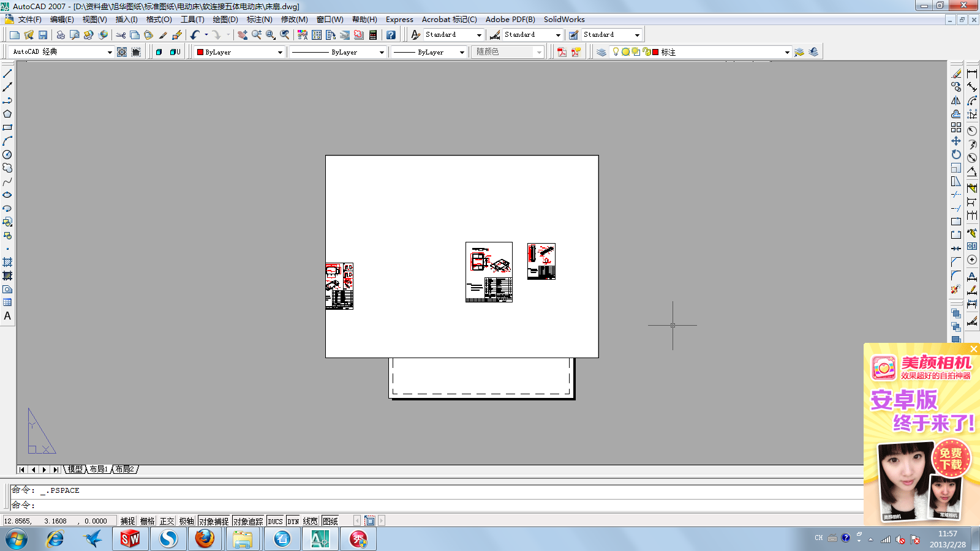Open the 视图(V) menu

coord(95,20)
